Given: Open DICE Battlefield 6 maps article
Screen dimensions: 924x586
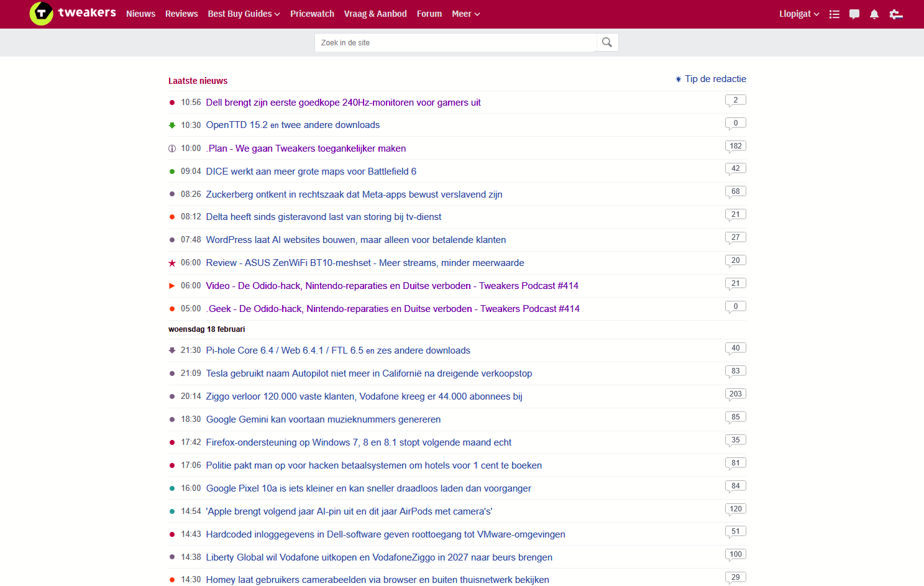Looking at the screenshot, I should 311,172.
